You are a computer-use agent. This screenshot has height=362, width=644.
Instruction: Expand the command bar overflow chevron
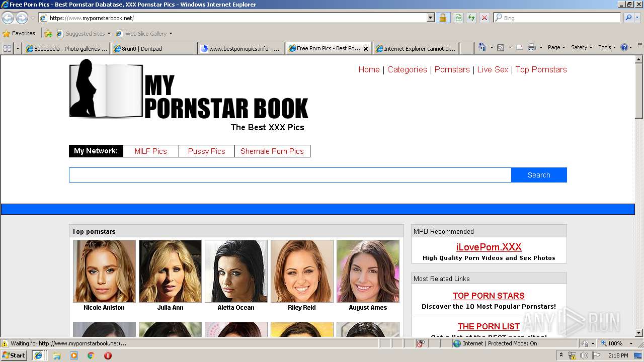coord(639,45)
